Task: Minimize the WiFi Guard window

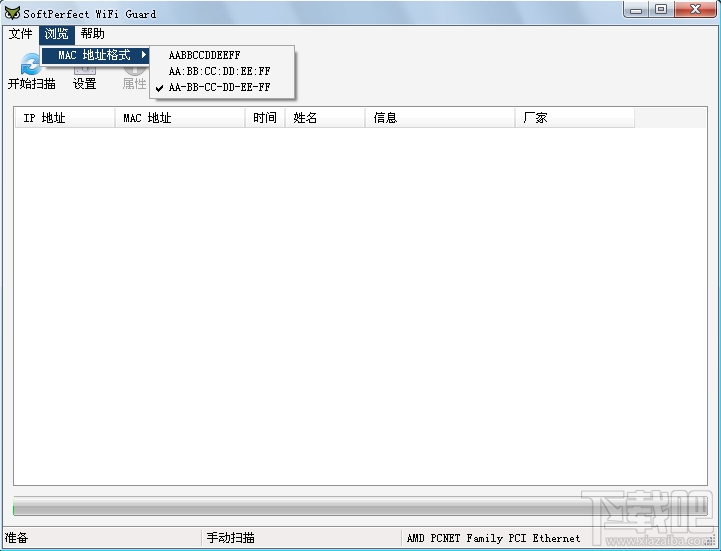Action: [x=636, y=10]
